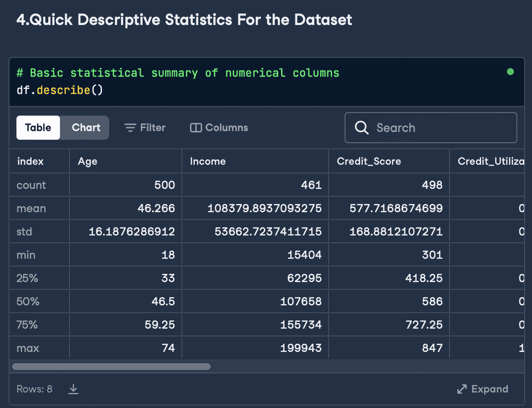Viewport: 532px width, 408px height.
Task: Click the Income count cell 461
Action: coord(255,185)
